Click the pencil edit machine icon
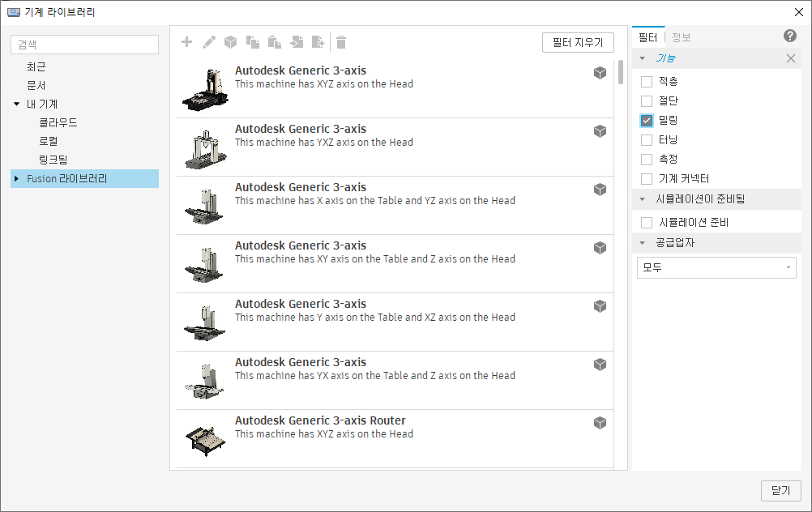Image resolution: width=812 pixels, height=512 pixels. tap(209, 42)
